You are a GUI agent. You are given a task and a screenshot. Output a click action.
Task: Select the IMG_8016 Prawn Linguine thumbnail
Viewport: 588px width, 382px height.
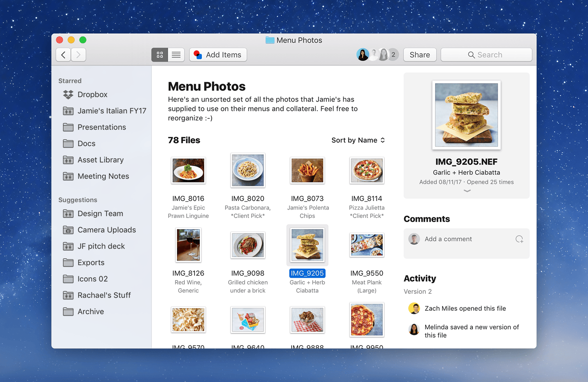point(188,170)
